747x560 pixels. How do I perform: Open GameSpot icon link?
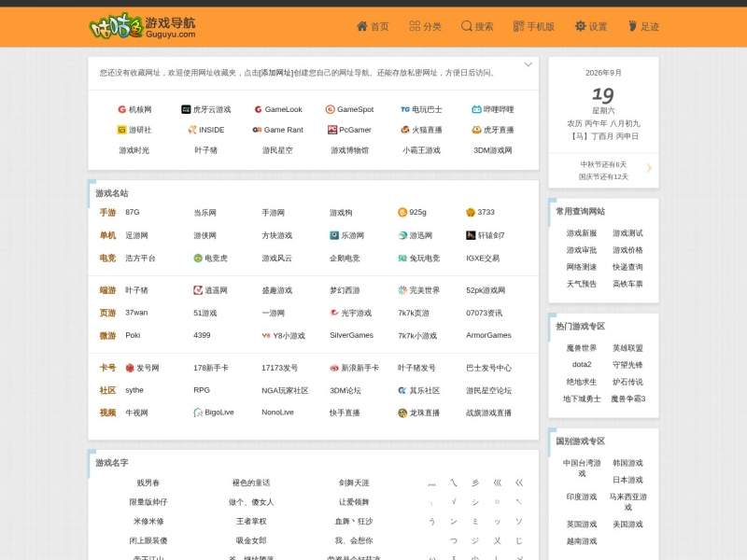tap(349, 109)
